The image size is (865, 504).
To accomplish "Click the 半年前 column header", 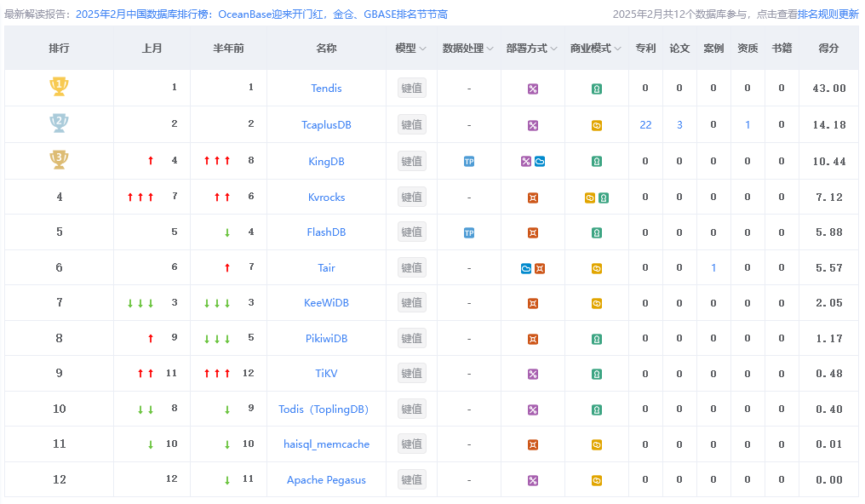I will point(228,49).
